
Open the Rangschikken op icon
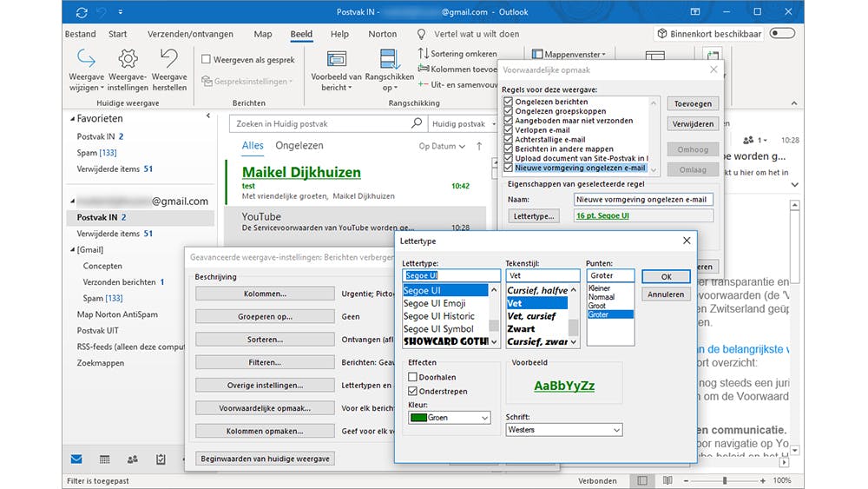390,59
